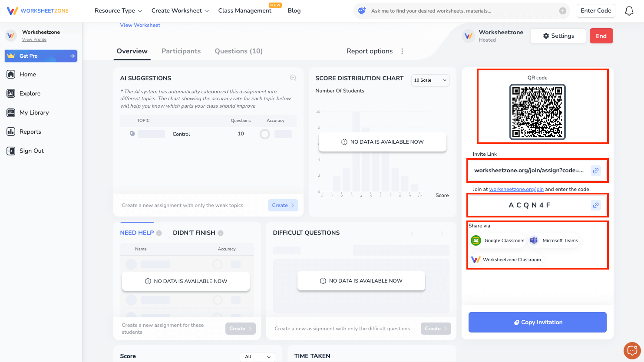Viewport: 644px width, 362px height.
Task: Go to next difficult question
Action: pos(442,234)
